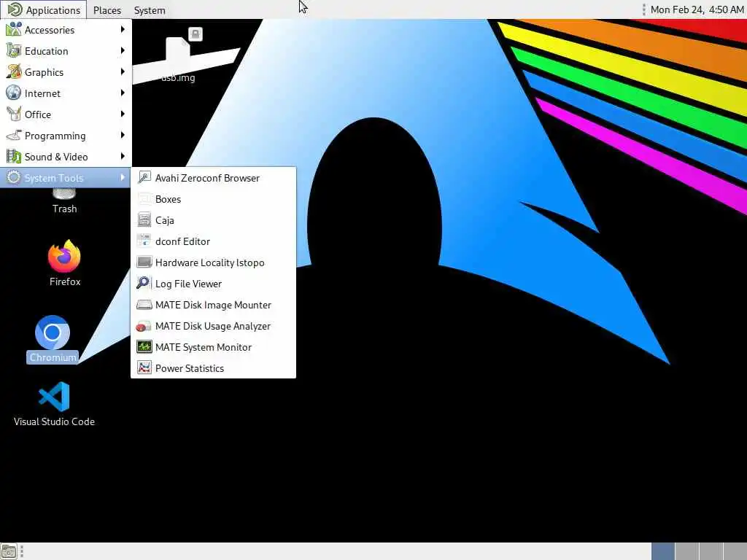Screen dimensions: 747x560
Task: Select the Sound & Video menu label
Action: coord(56,157)
